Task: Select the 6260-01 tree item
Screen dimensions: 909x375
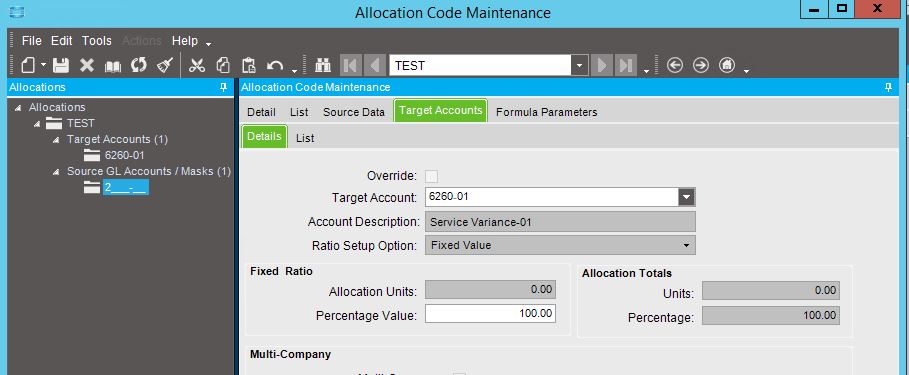Action: tap(124, 155)
